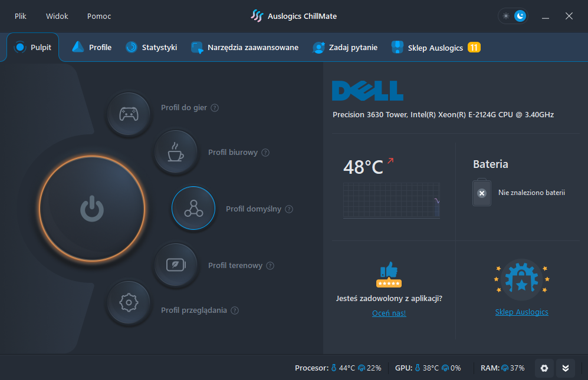Click the yellow 11 store badge
The image size is (588, 380).
pyautogui.click(x=474, y=47)
